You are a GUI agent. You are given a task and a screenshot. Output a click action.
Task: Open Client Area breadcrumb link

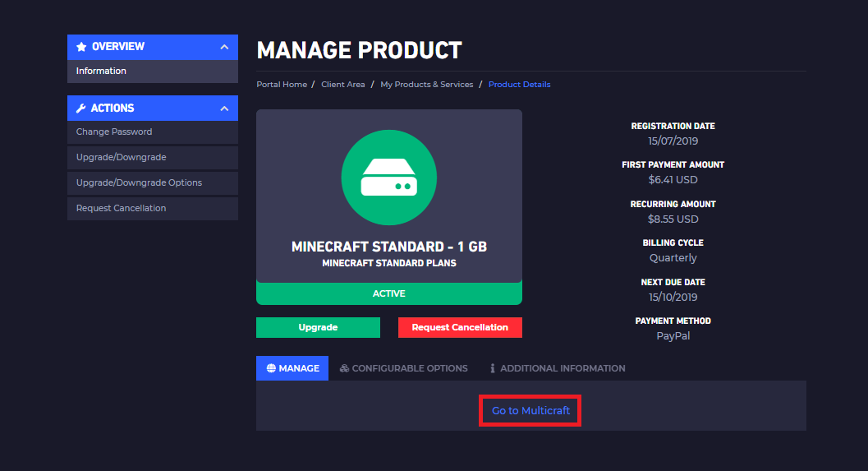(343, 84)
